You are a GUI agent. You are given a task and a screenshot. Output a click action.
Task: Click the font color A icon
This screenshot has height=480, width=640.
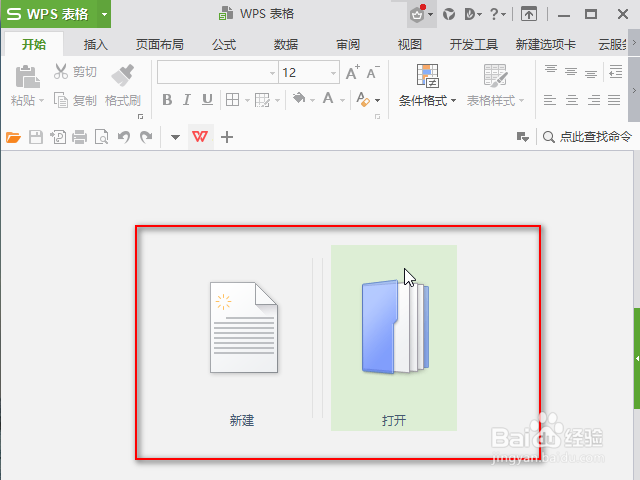click(x=328, y=98)
